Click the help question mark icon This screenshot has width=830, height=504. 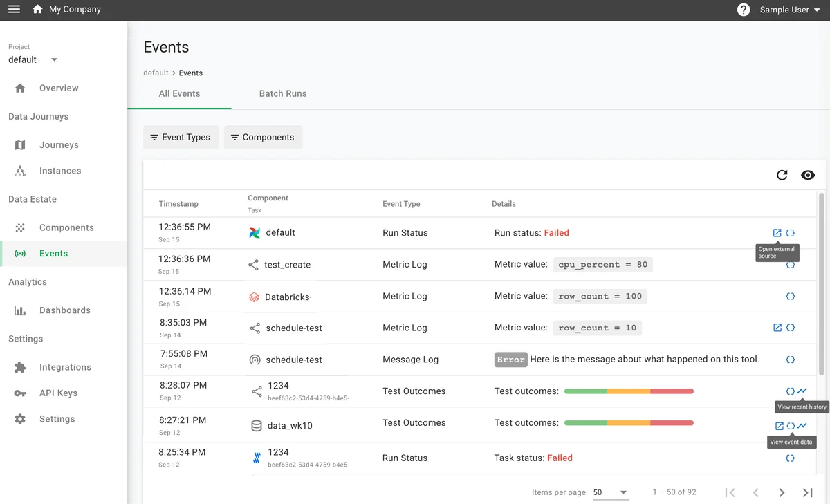click(744, 10)
